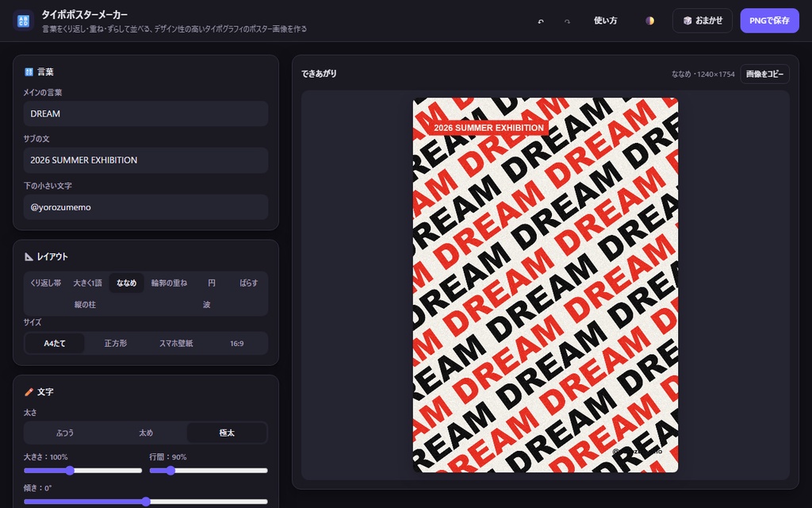The height and width of the screenshot is (508, 812).
Task: Set font weight to 極太
Action: coord(227,433)
